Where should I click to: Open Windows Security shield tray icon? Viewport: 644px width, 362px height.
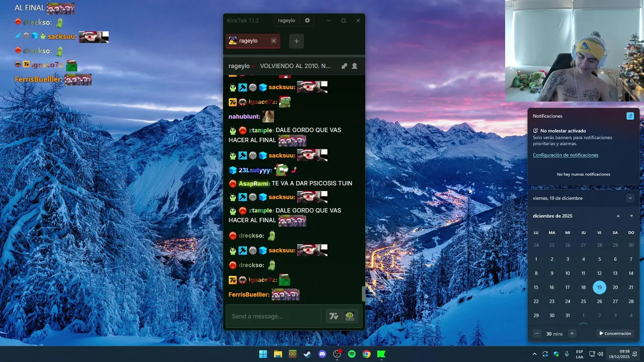click(x=556, y=354)
